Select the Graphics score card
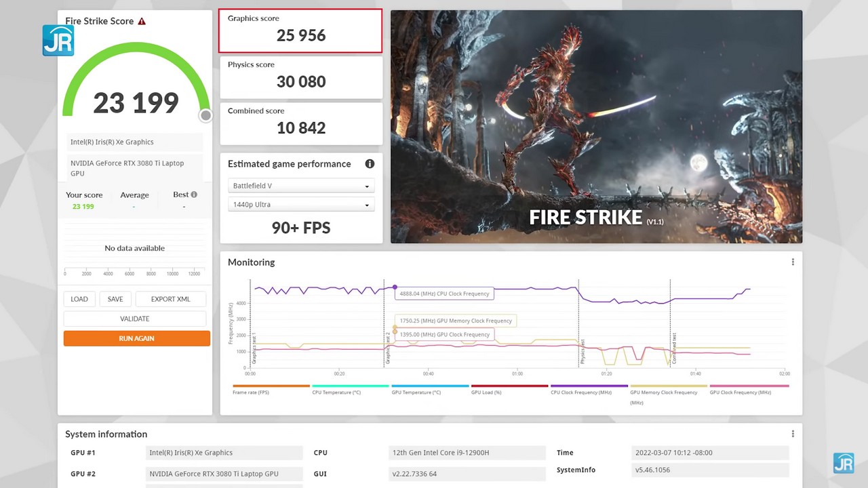Image resolution: width=868 pixels, height=488 pixels. (x=300, y=31)
